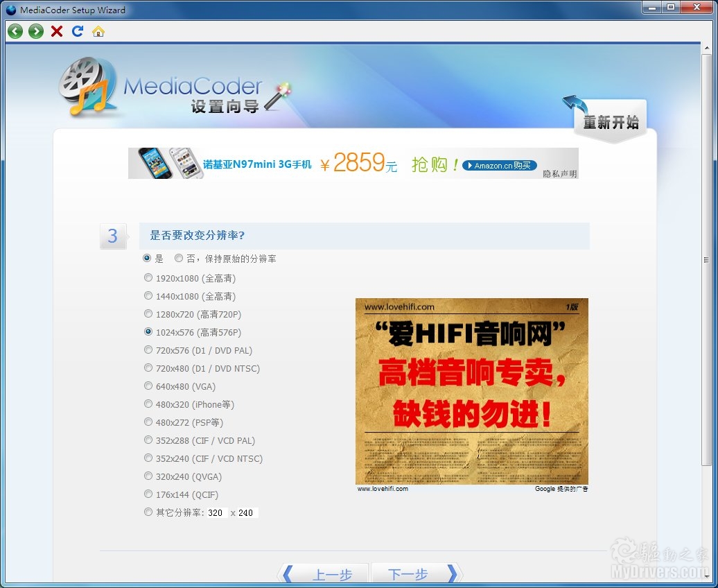Minimize the MediaCoder Setup Wizard window
The height and width of the screenshot is (588, 718).
651,7
